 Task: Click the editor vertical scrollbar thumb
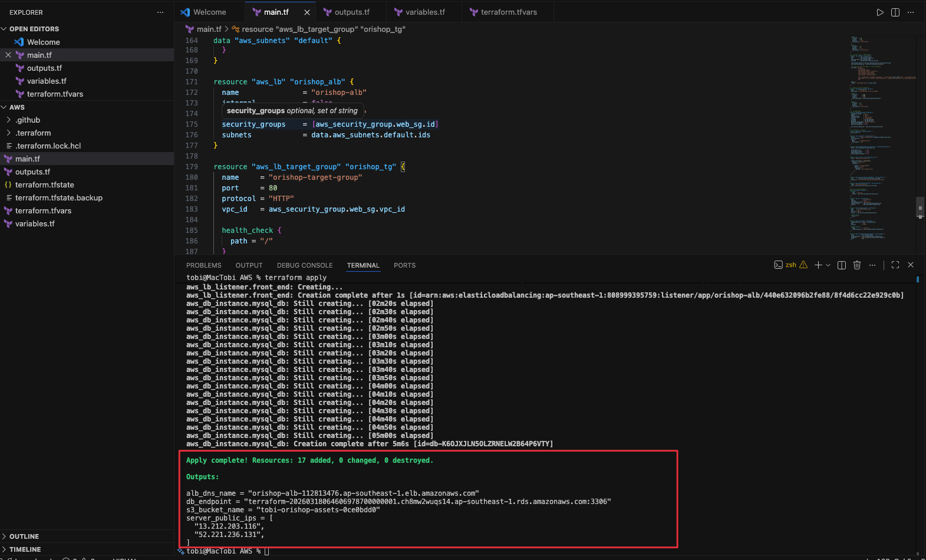coord(920,207)
